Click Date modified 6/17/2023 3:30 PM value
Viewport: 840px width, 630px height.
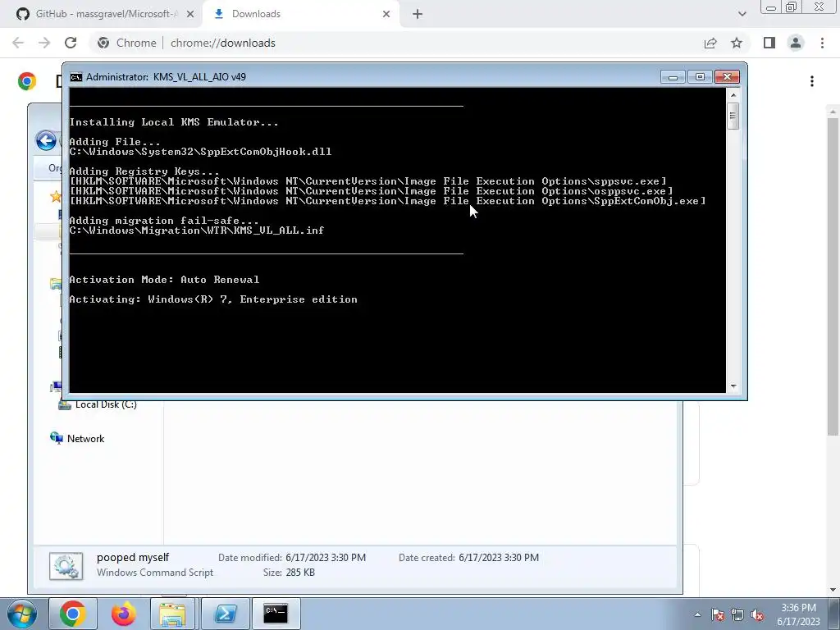(x=326, y=558)
